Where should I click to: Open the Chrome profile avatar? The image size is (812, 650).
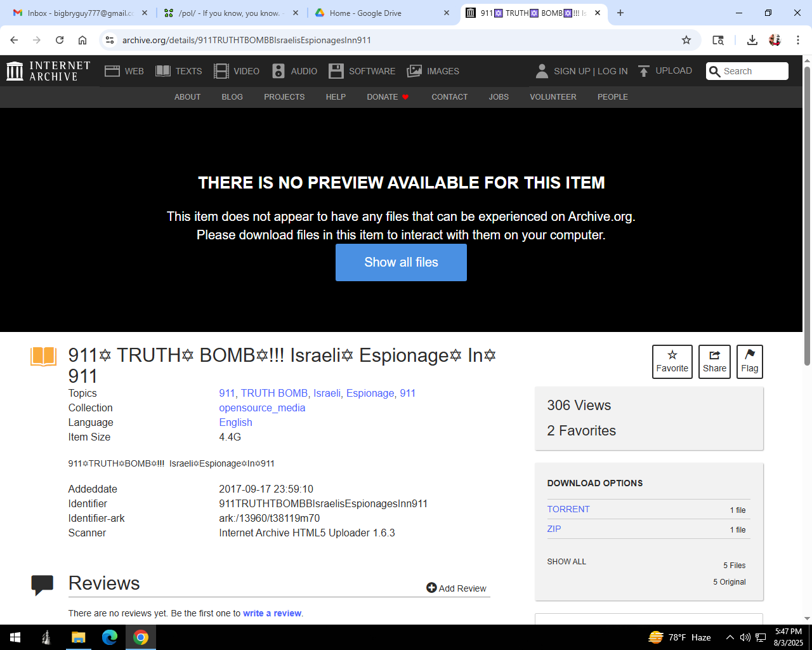point(775,40)
